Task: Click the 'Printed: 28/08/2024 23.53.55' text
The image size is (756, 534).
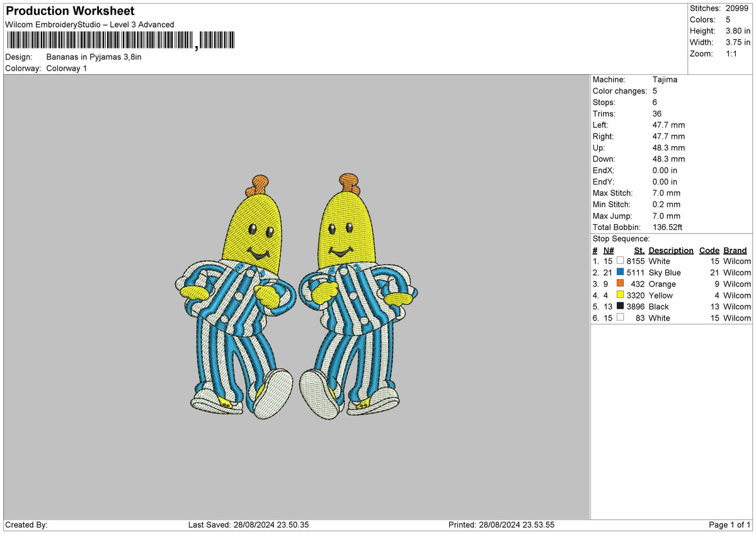Action: 501,525
